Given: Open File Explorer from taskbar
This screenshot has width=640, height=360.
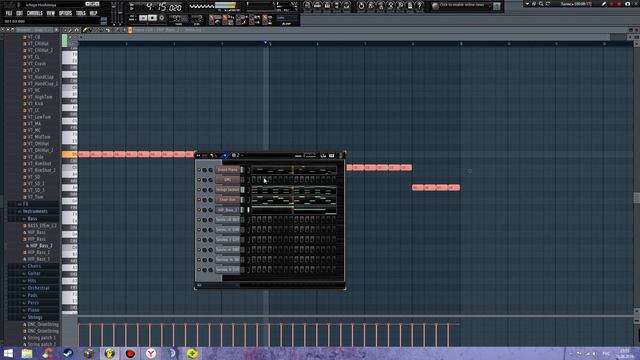Looking at the screenshot, I should [x=27, y=353].
